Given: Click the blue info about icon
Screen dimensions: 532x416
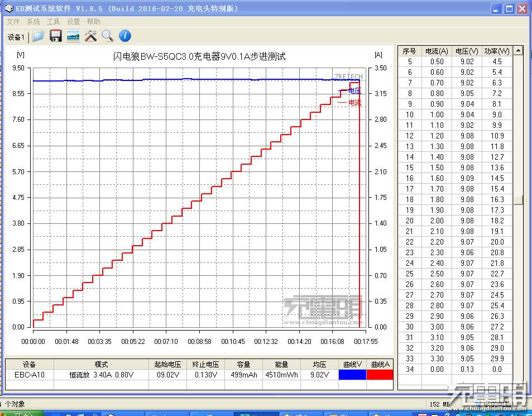Looking at the screenshot, I should click(x=125, y=36).
